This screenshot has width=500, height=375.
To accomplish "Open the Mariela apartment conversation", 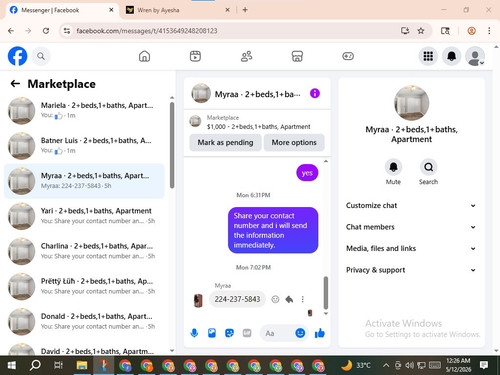I will point(84,110).
